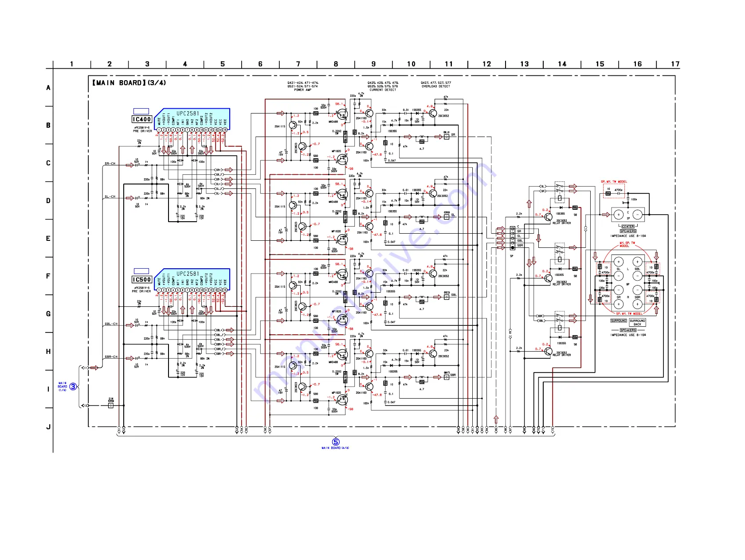The width and height of the screenshot is (745, 560).
Task: Click the SP connector block
Action: point(513,238)
